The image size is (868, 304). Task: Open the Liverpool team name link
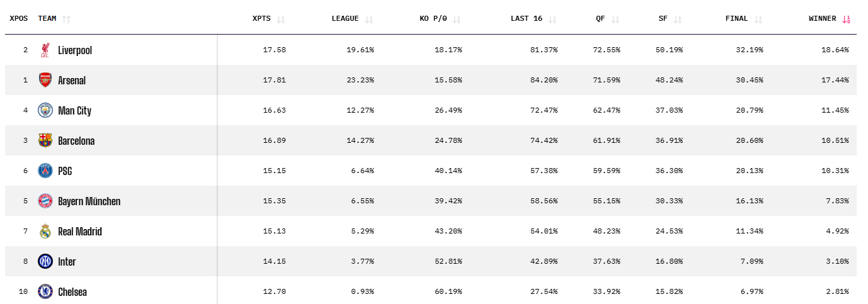(75, 50)
